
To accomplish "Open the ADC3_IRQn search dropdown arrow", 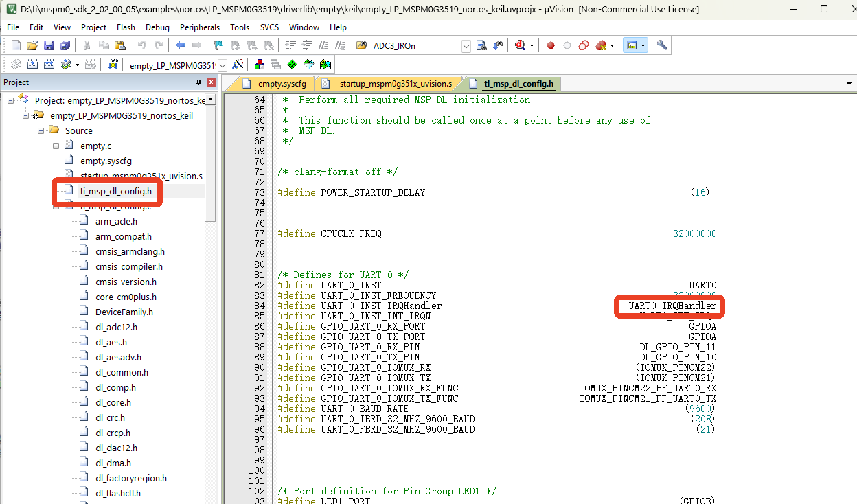I will point(466,45).
